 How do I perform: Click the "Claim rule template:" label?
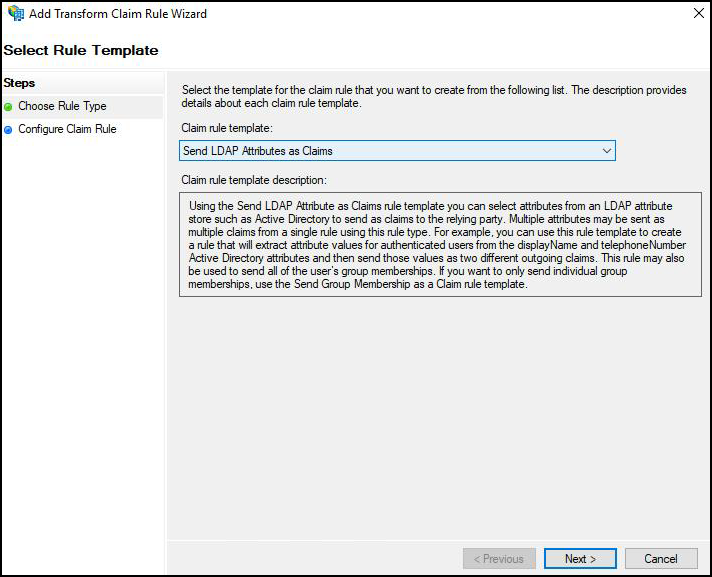click(x=226, y=128)
